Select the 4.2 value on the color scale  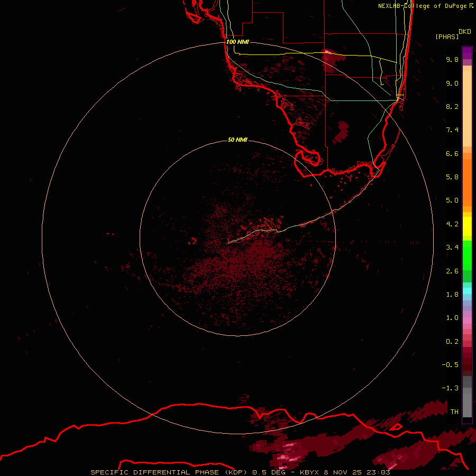coord(452,224)
